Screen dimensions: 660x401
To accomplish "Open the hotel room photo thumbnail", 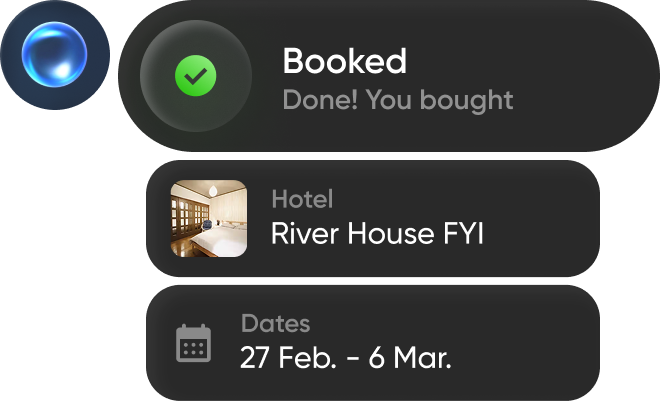I will click(x=209, y=218).
